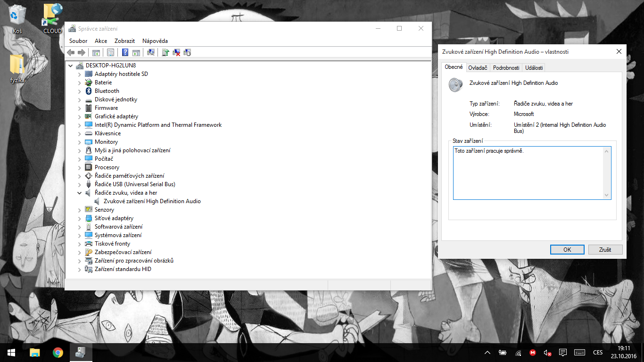Select the Obecné tab

[x=454, y=67]
